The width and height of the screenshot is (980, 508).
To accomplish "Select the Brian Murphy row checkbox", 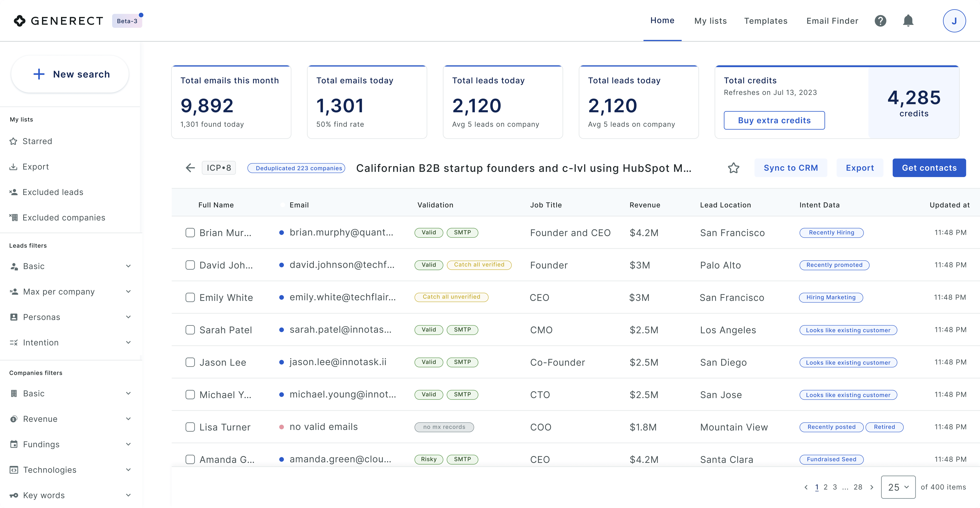I will [190, 233].
